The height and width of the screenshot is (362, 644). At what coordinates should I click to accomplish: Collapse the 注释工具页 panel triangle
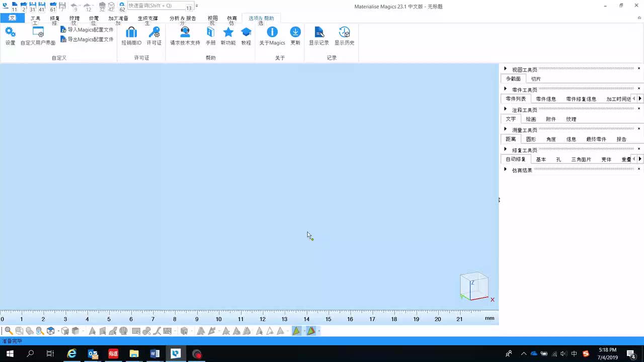(x=505, y=109)
